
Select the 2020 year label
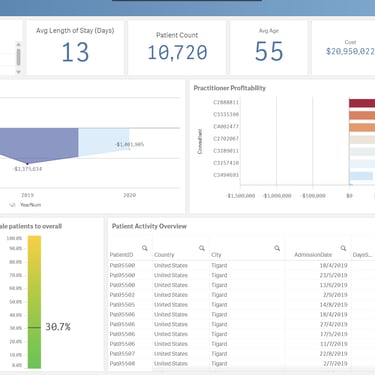point(130,195)
